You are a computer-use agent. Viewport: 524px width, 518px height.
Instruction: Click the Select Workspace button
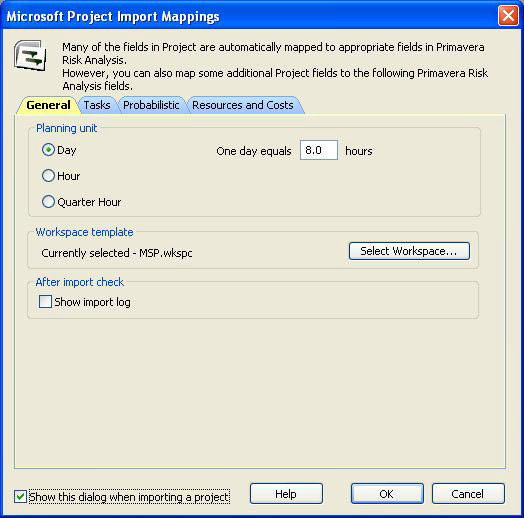tap(409, 251)
